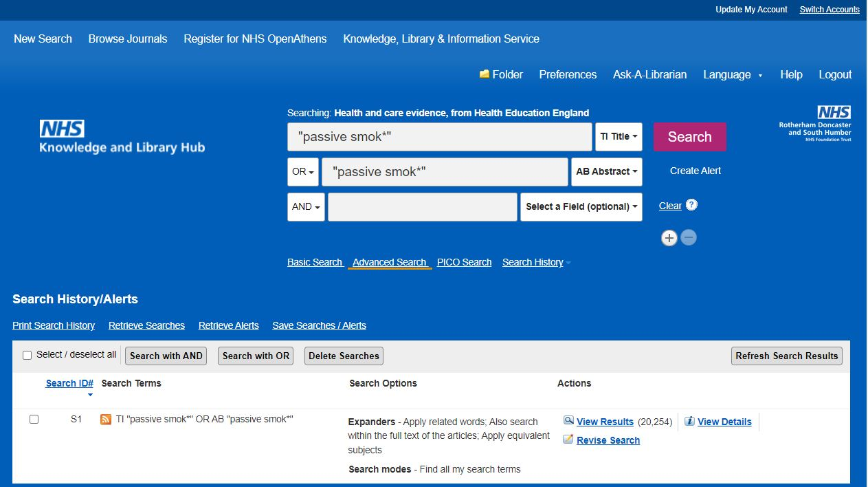The image size is (868, 487).
Task: Add a search row with plus icon
Action: coord(669,238)
